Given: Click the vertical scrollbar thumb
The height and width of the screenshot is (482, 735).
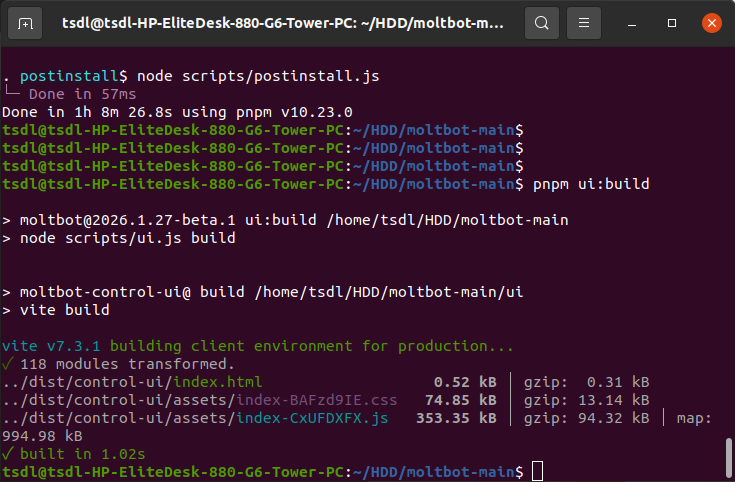Looking at the screenshot, I should pyautogui.click(x=727, y=459).
